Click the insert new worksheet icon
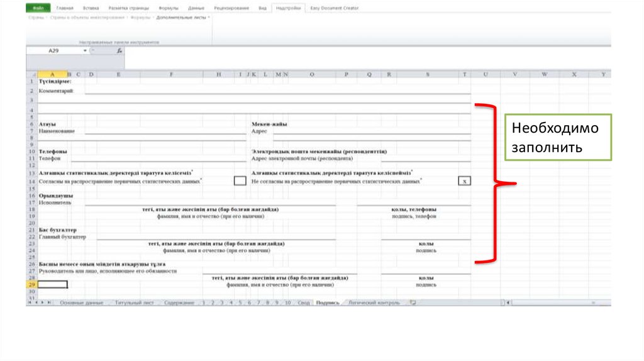The image size is (644, 361). point(413,303)
